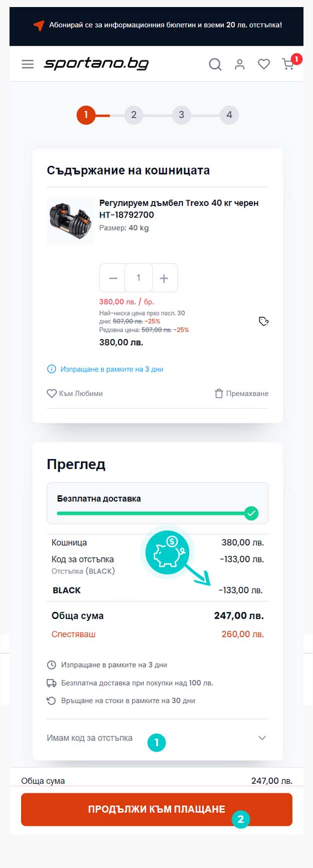Screen dimensions: 313x868
Task: Click the trash icon to remove item
Action: pyautogui.click(x=218, y=393)
